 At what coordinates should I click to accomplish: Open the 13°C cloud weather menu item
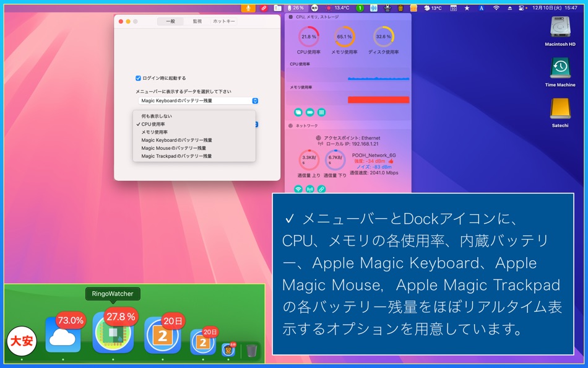(433, 8)
